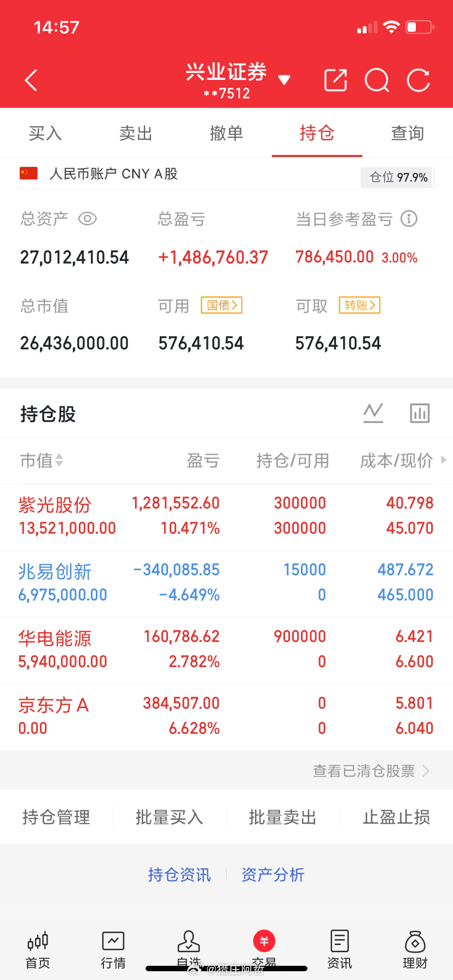Tap the 国债 button

coord(222,305)
